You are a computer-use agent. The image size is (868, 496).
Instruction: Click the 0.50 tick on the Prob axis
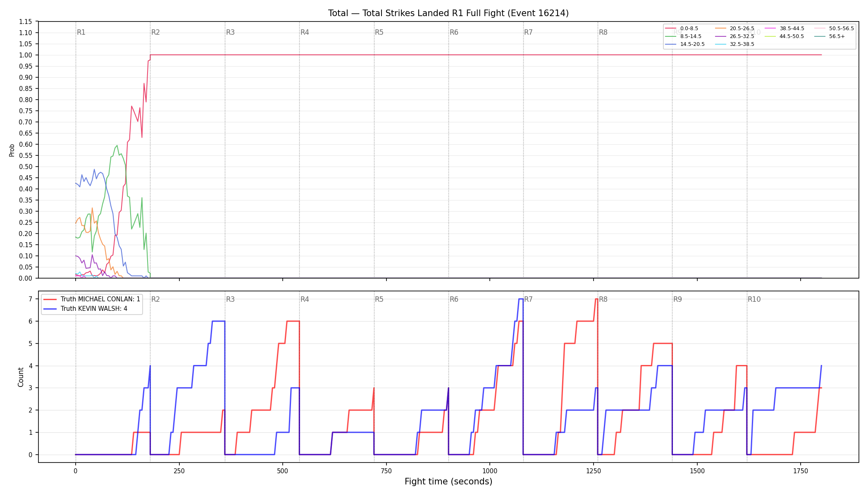(26, 167)
